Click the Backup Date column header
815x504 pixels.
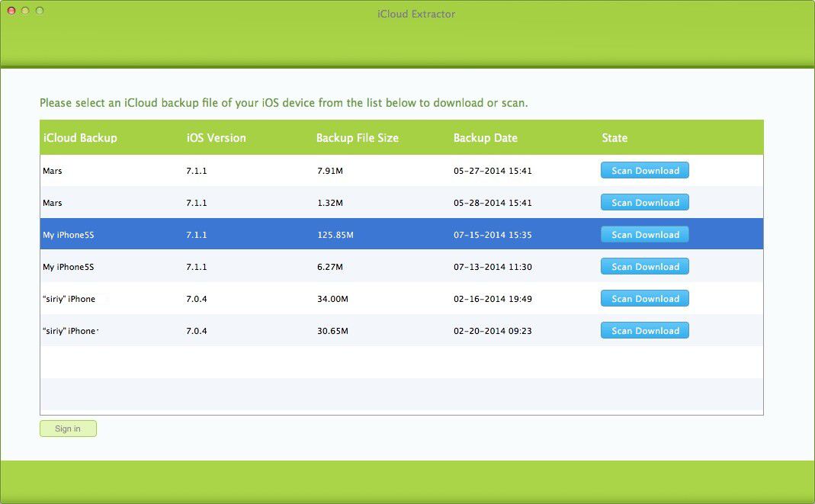pos(486,138)
